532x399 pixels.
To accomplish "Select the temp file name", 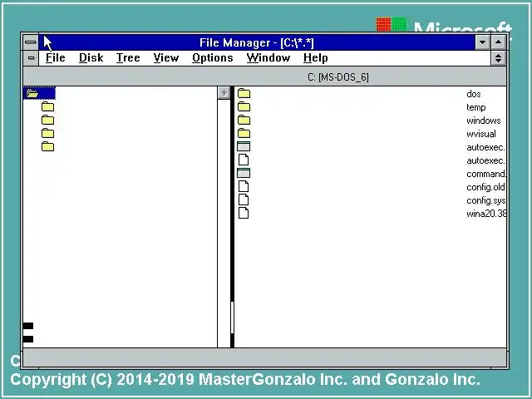I will point(476,107).
